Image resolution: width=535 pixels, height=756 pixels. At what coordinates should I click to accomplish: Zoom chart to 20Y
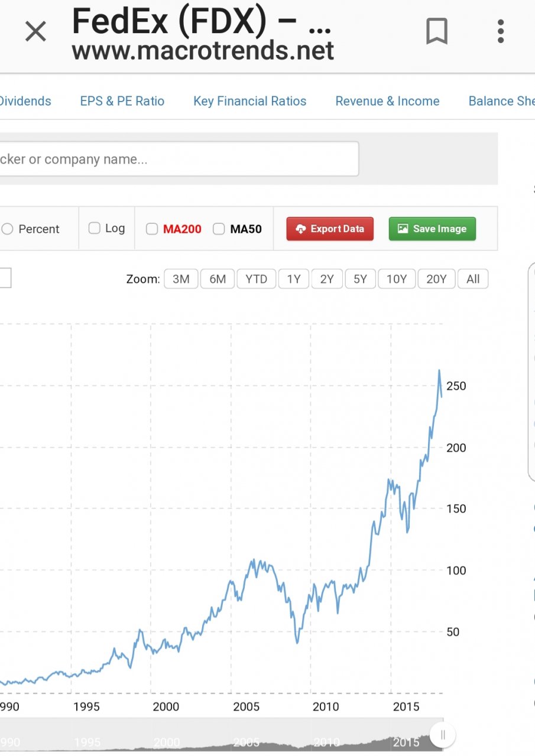tap(436, 279)
